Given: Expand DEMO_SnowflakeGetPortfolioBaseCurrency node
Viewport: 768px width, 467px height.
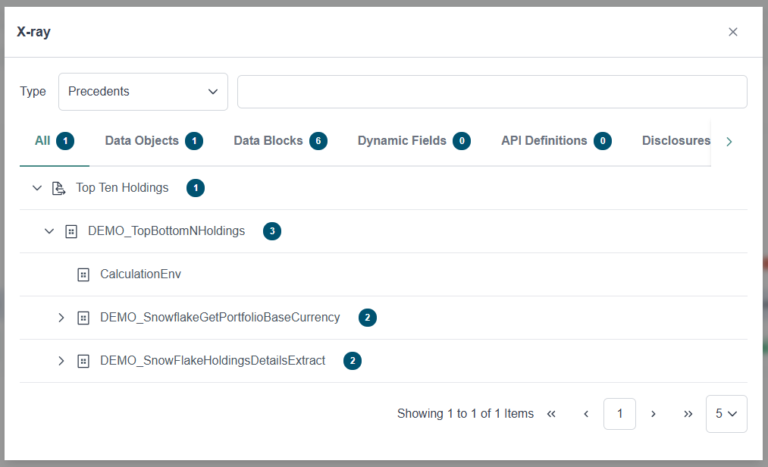Looking at the screenshot, I should 61,318.
